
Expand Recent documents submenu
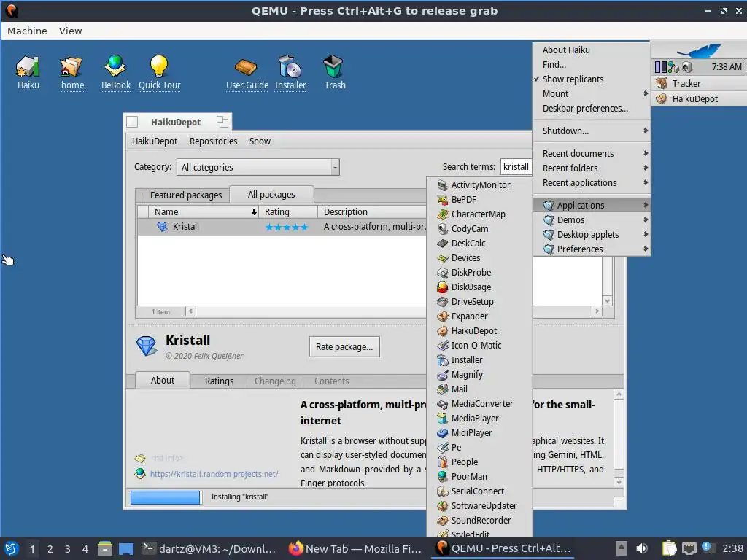(591, 153)
